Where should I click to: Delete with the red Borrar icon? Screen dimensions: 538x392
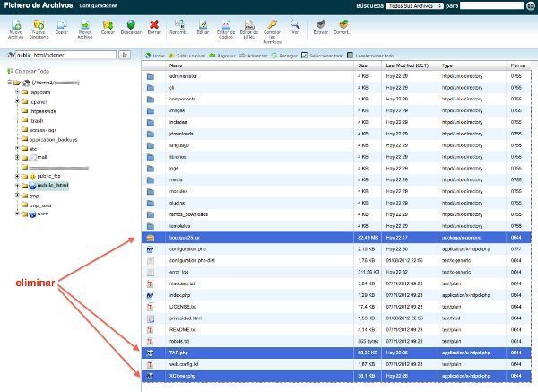pyautogui.click(x=154, y=25)
